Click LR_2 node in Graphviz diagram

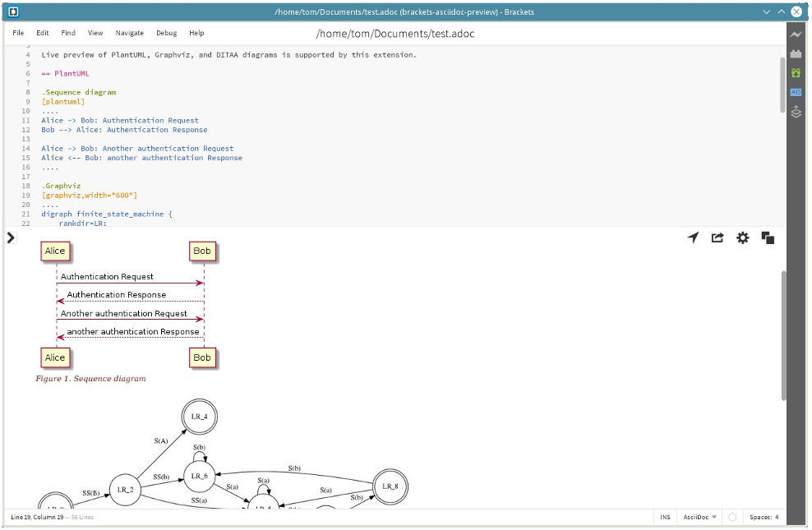tap(125, 490)
